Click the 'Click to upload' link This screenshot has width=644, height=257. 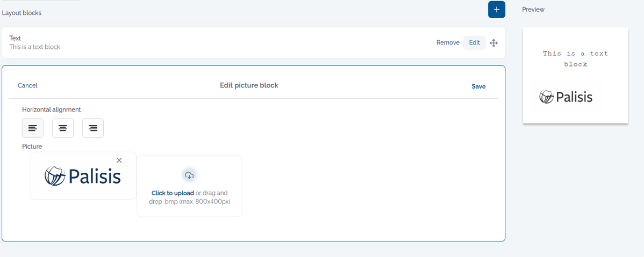pos(173,193)
